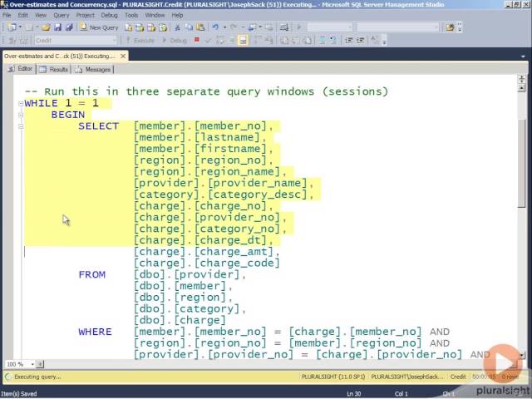This screenshot has height=399, width=532.
Task: Click the Save disk icon
Action: tap(57, 27)
